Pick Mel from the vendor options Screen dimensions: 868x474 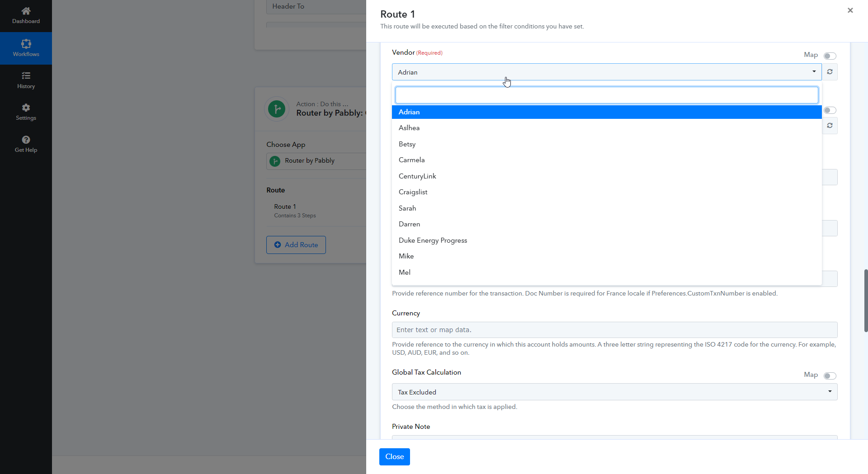coord(607,272)
